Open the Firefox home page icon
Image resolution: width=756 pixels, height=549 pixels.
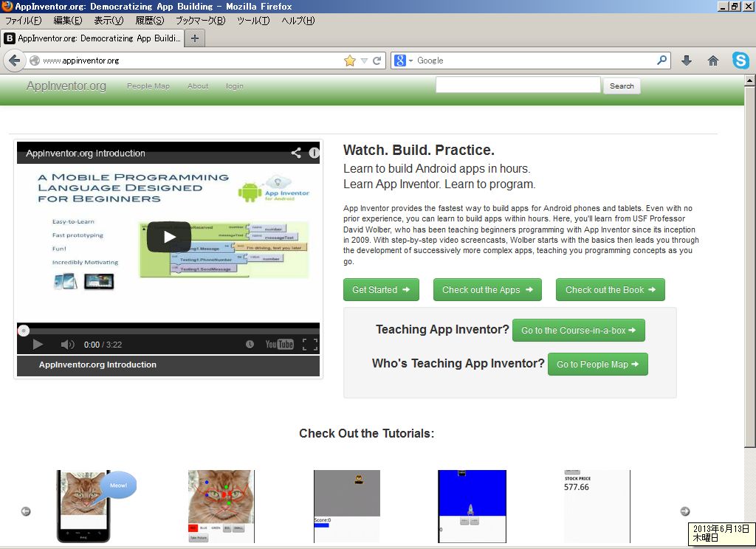click(x=713, y=60)
